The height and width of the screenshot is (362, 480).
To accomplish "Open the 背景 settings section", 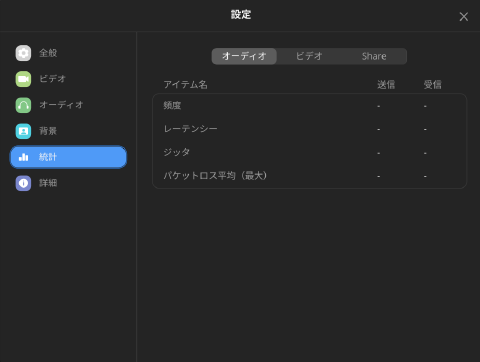I will [x=68, y=131].
